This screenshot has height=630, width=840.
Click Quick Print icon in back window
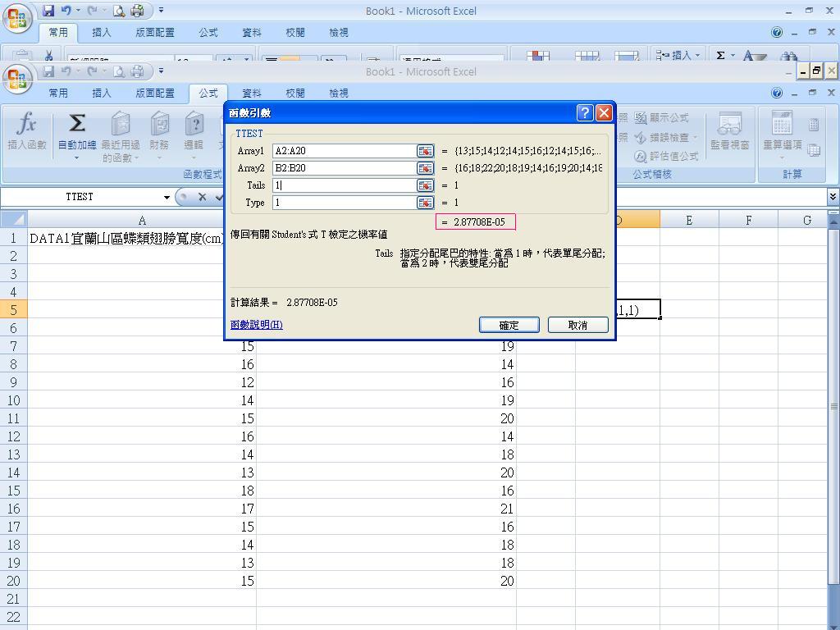[x=137, y=10]
